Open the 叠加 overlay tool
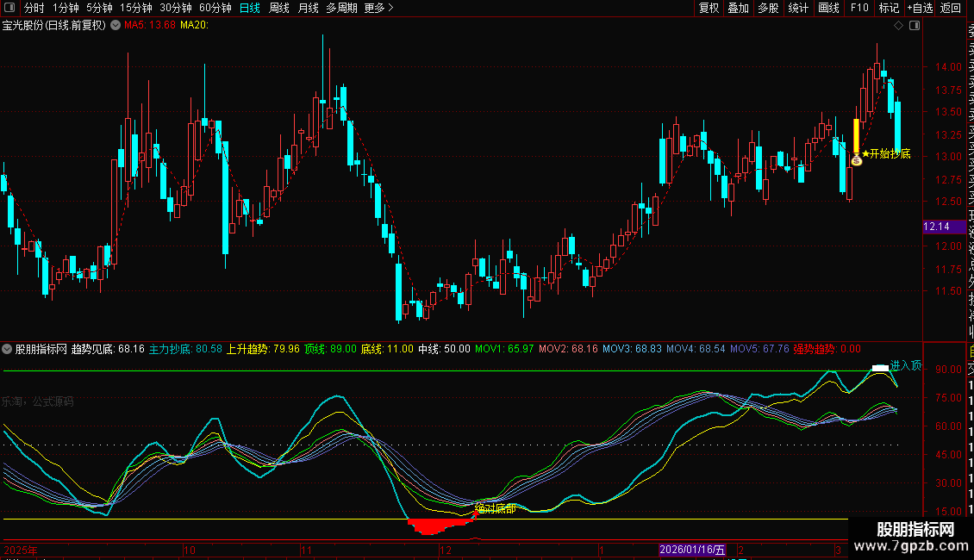Screen dimensions: 974x560 tap(738, 8)
